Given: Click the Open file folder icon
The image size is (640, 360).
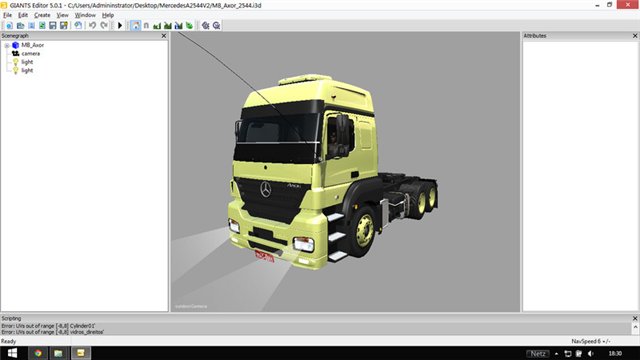Looking at the screenshot, I should 20,25.
